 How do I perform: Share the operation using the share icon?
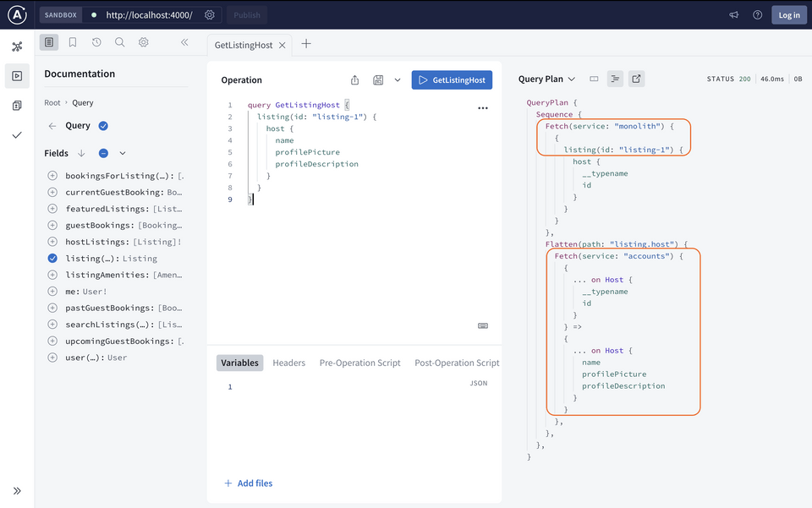(x=354, y=79)
